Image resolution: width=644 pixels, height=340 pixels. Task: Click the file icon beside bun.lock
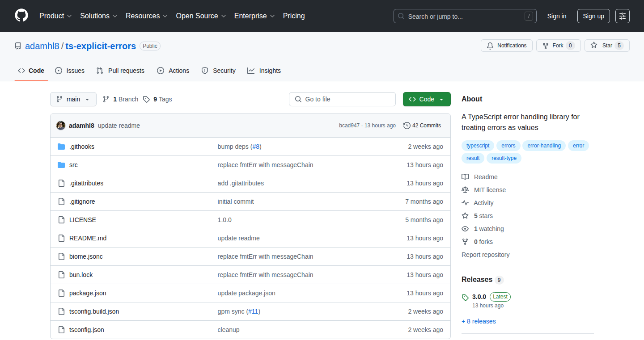(x=61, y=275)
